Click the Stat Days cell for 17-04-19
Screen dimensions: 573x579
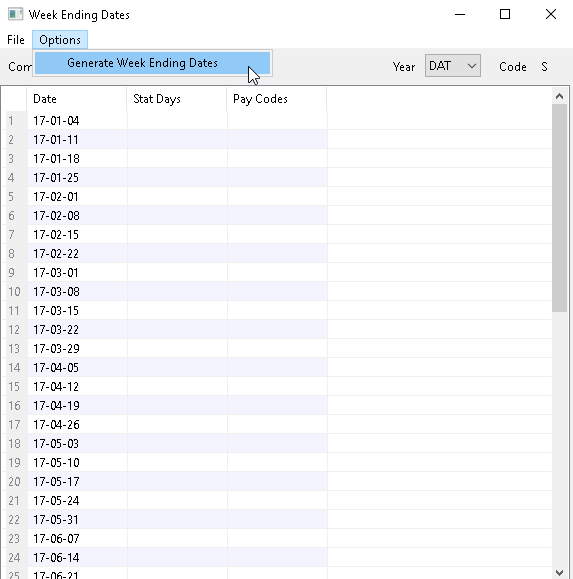[x=177, y=406]
